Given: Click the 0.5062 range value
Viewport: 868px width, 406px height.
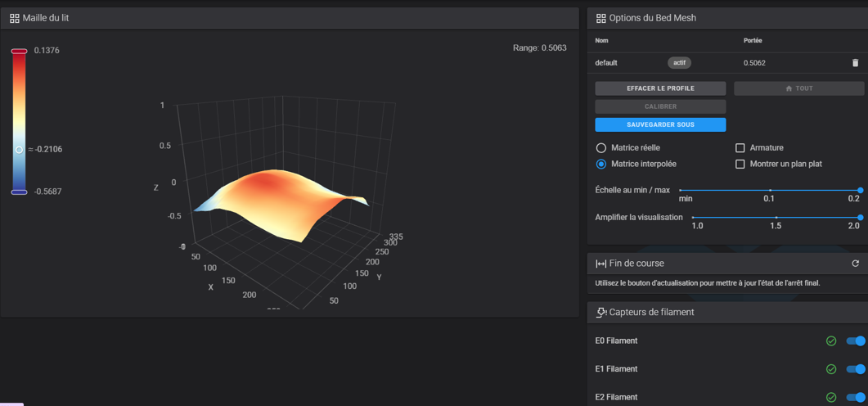Looking at the screenshot, I should click(x=754, y=63).
